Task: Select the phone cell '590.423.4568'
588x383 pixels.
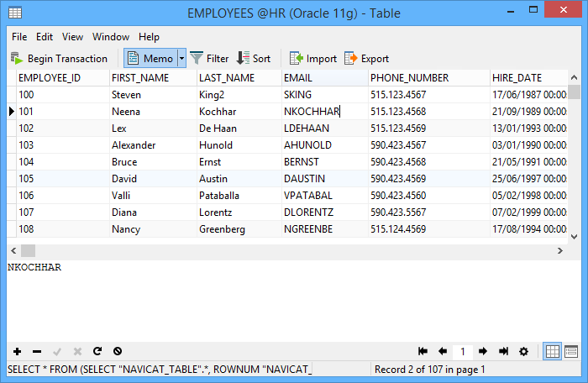Action: tap(429, 162)
